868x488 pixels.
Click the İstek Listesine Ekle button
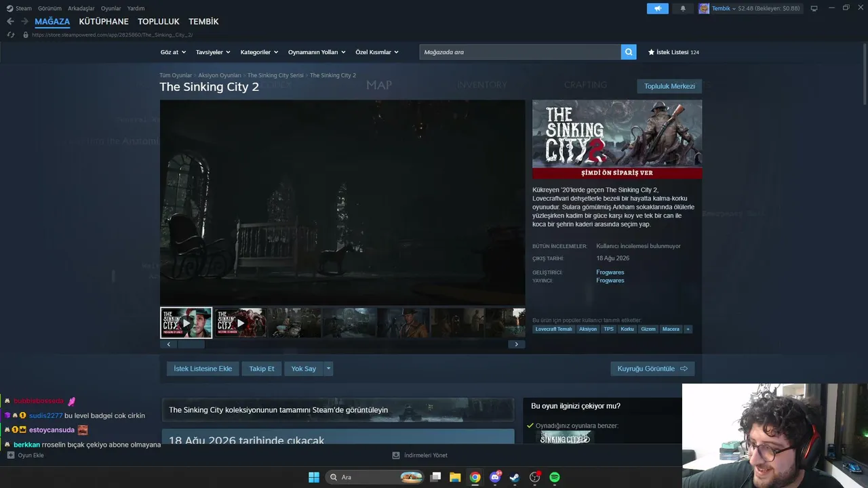tap(203, 369)
